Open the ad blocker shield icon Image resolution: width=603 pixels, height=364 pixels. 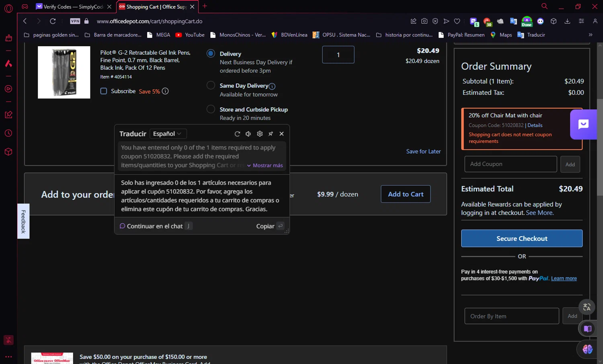(435, 21)
